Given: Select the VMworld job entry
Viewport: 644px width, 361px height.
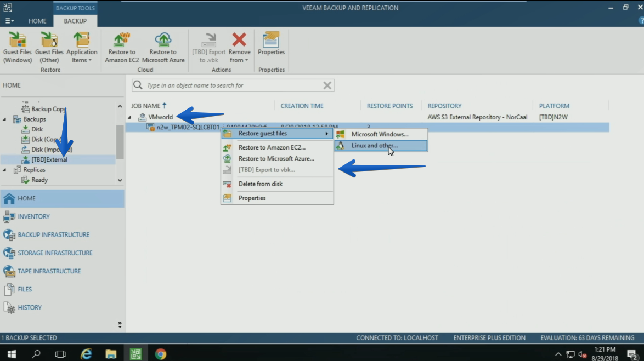Looking at the screenshot, I should click(x=161, y=117).
